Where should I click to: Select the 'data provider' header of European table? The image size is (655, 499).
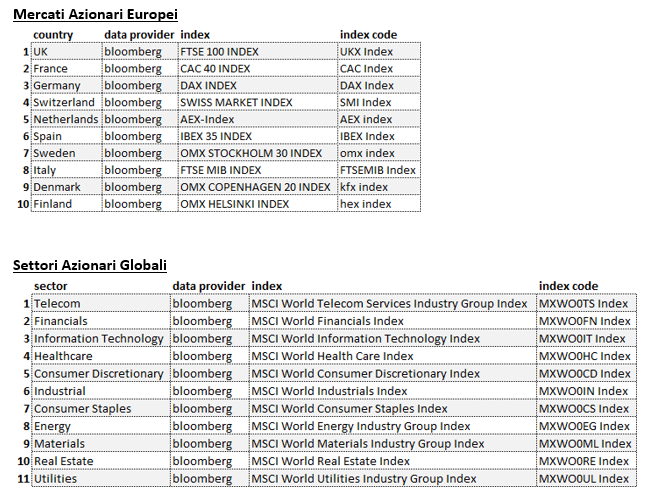(x=139, y=35)
